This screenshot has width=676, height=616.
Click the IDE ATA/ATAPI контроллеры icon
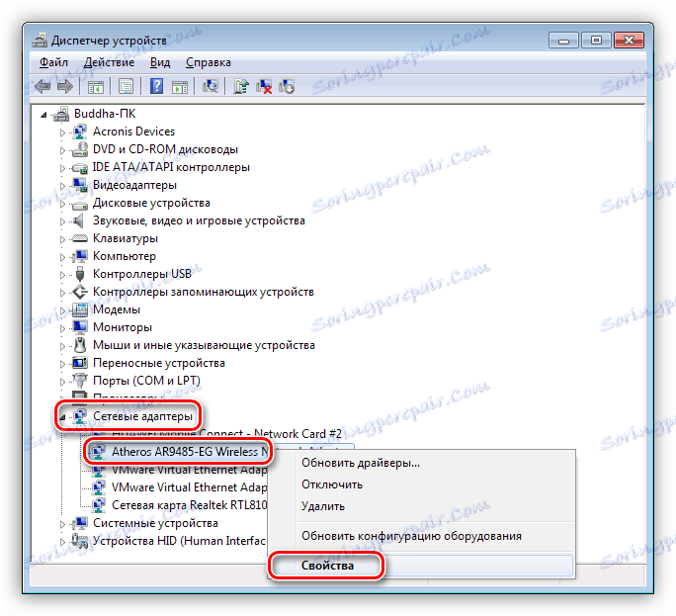pos(80,167)
